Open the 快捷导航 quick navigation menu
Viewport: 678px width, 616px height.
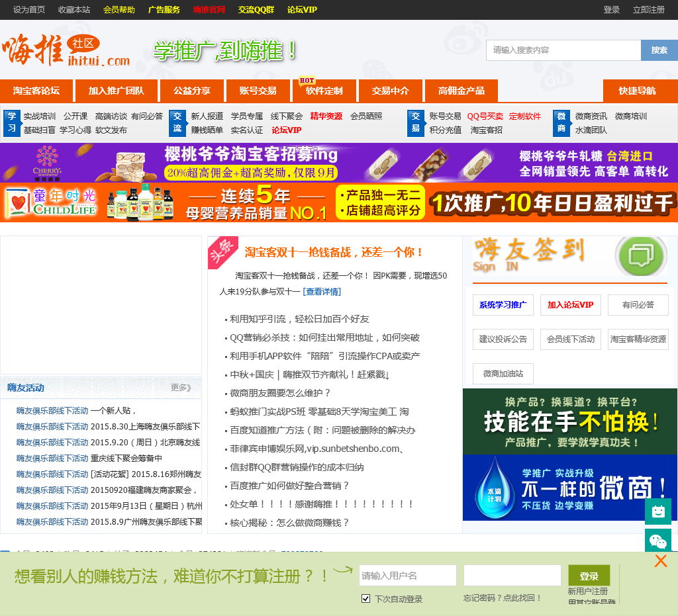click(640, 91)
